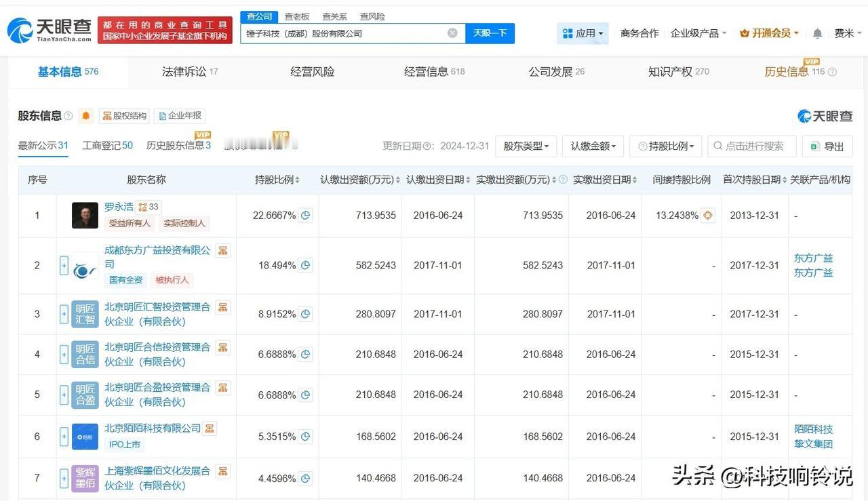Switch to the 经营风险 tab

(x=312, y=72)
